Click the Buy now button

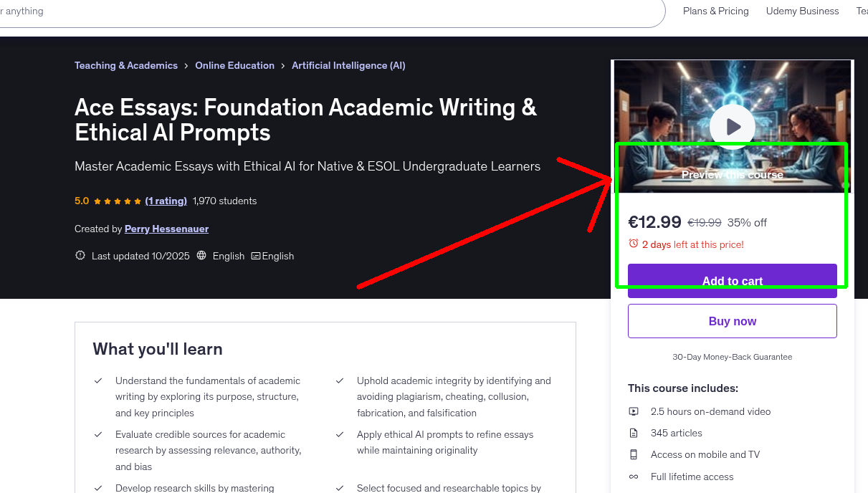tap(732, 320)
